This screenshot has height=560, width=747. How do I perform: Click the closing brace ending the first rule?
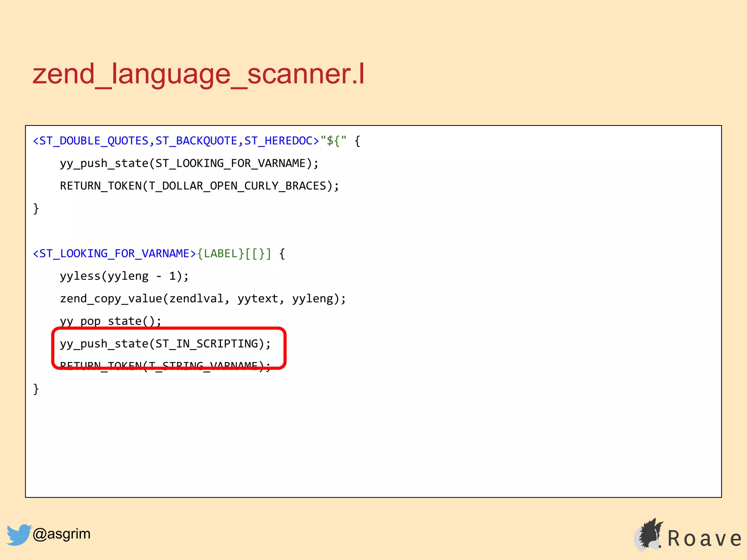pyautogui.click(x=36, y=209)
